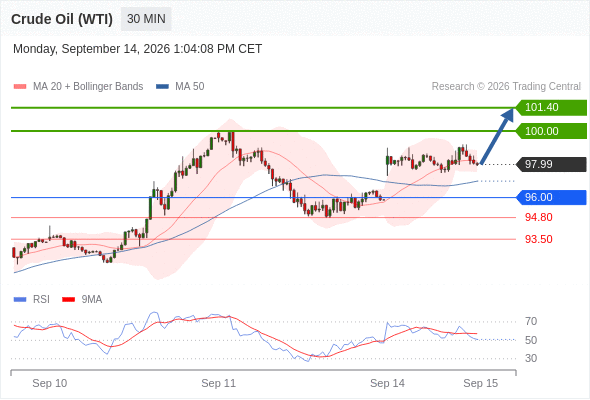The height and width of the screenshot is (400, 590).
Task: Click the Crude Oil (WTI) title
Action: coord(62,19)
